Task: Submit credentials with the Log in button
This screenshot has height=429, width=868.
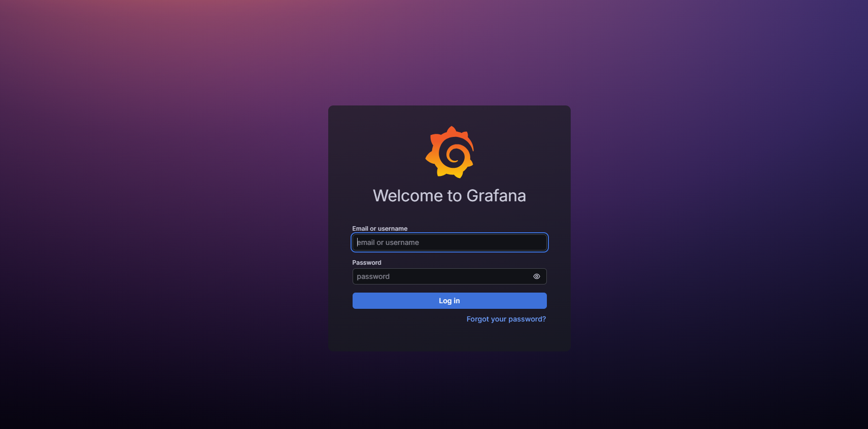Action: (449, 301)
